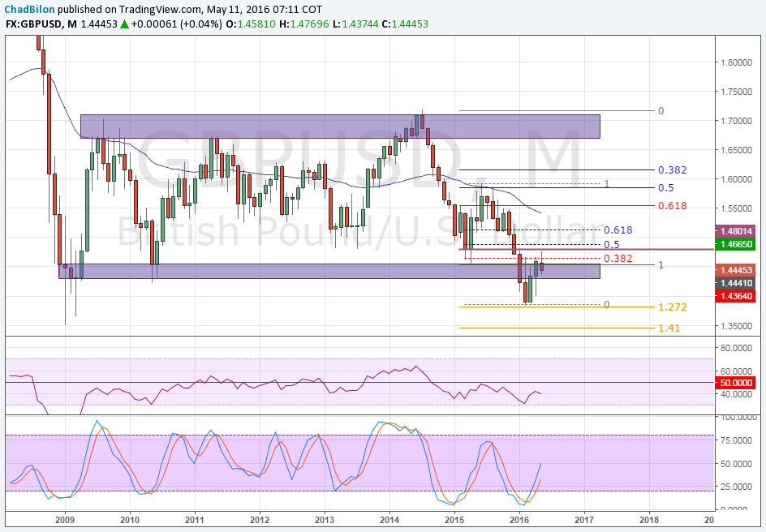Click the blue 0.382 Fibonacci level label

(672, 169)
